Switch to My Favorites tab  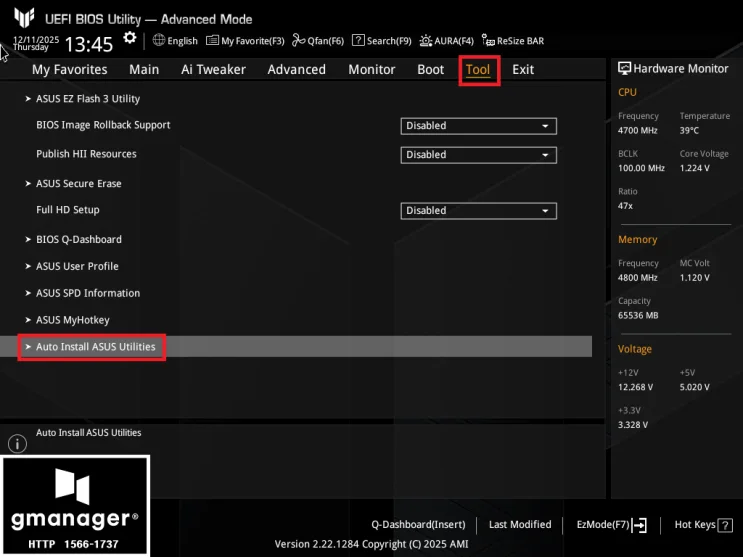tap(70, 70)
